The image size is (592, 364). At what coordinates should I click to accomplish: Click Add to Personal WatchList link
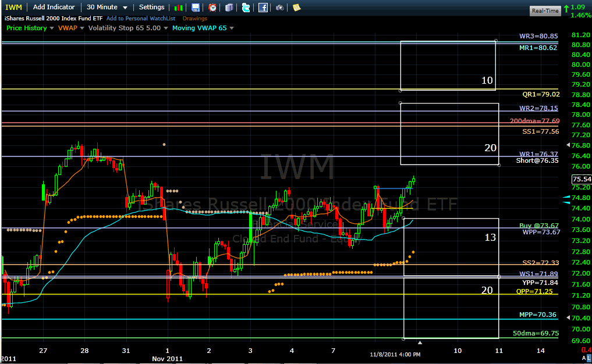point(141,19)
